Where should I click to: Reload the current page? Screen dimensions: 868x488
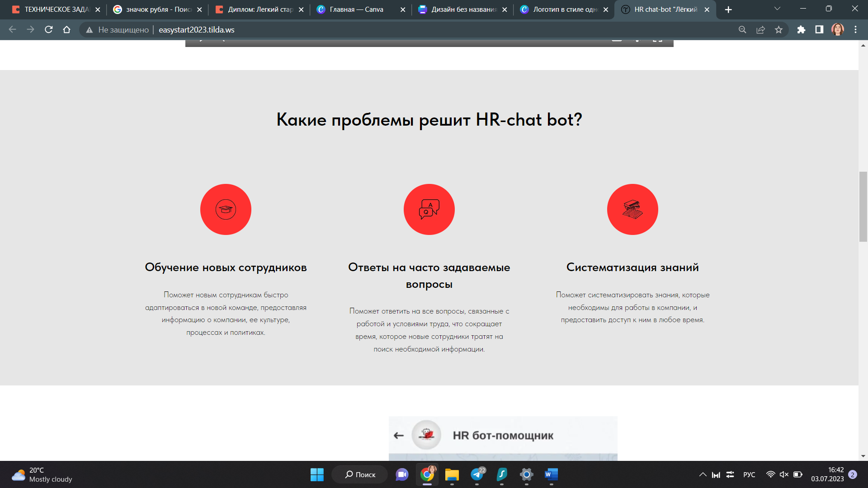tap(49, 30)
